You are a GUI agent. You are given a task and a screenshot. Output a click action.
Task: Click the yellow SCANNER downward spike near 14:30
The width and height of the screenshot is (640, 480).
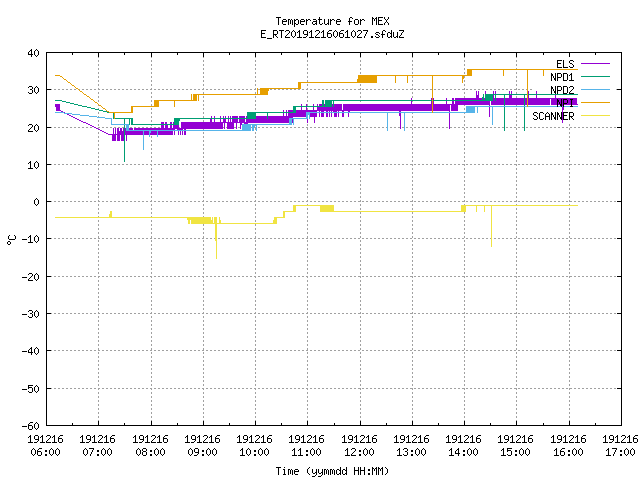tap(491, 227)
